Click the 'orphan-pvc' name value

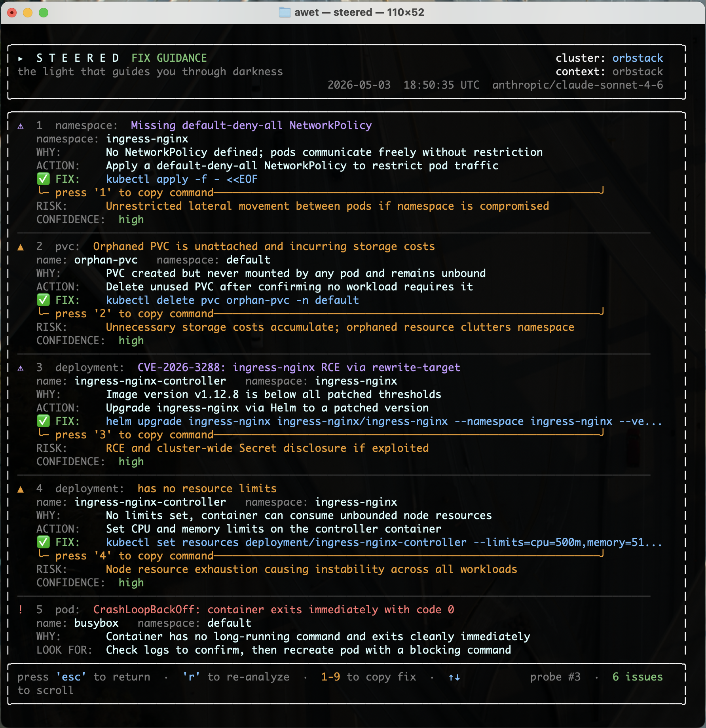(106, 260)
